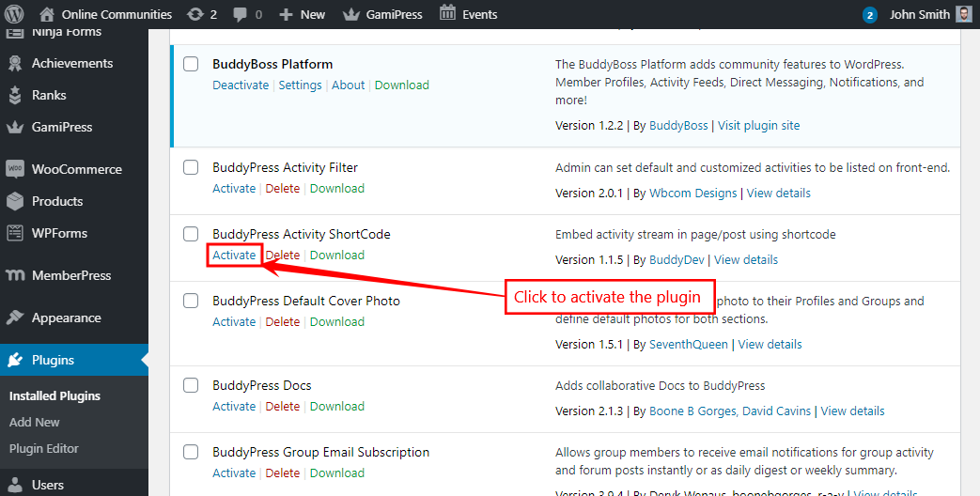Go to the Plugin Editor submenu
The height and width of the screenshot is (496, 980).
click(44, 448)
